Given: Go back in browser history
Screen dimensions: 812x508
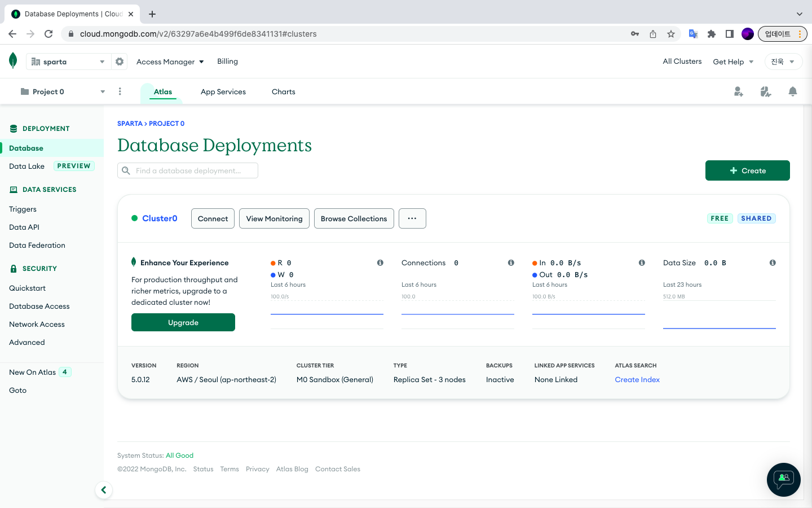Looking at the screenshot, I should [12, 34].
